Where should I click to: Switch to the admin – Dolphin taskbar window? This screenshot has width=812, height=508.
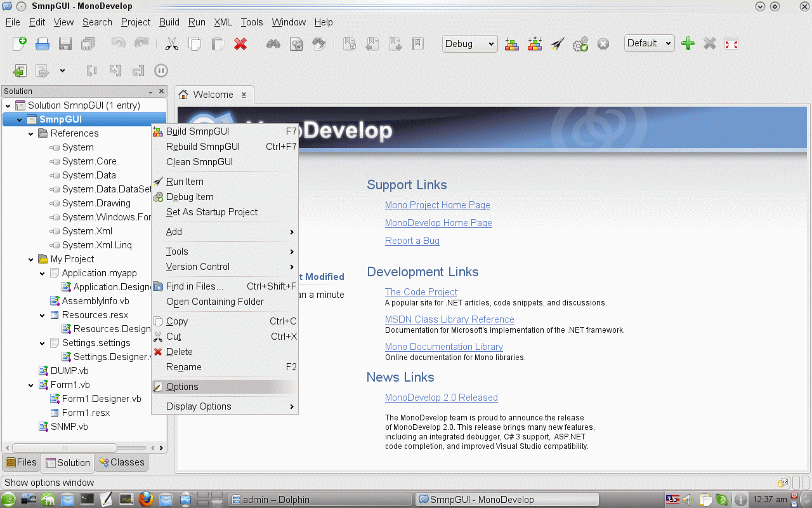click(x=320, y=499)
